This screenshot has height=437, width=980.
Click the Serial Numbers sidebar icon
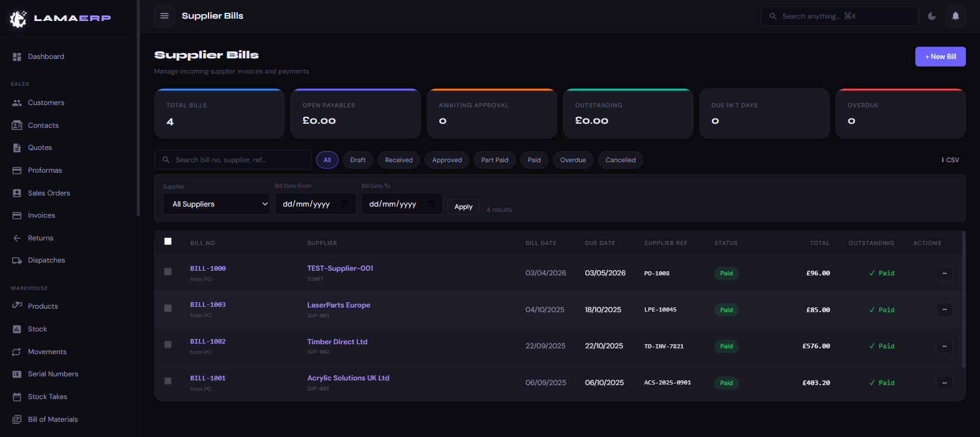[x=17, y=374]
